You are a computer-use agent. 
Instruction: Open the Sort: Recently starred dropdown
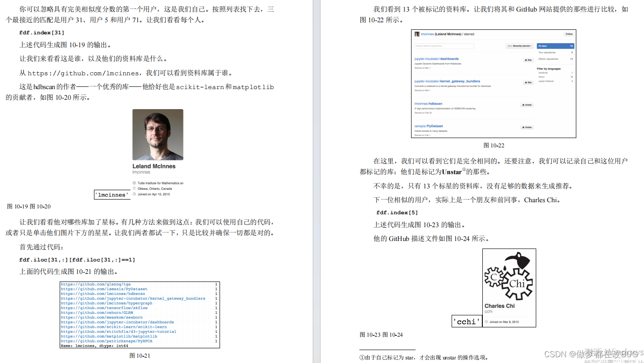[x=520, y=46]
